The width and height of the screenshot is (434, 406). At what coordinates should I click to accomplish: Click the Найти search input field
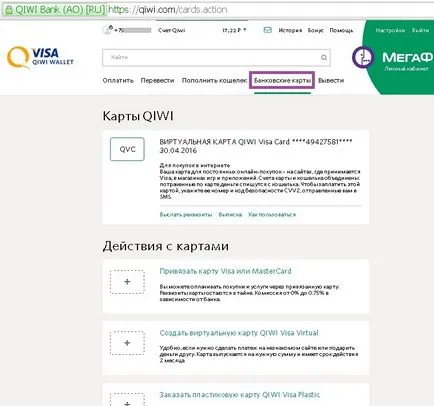point(216,58)
